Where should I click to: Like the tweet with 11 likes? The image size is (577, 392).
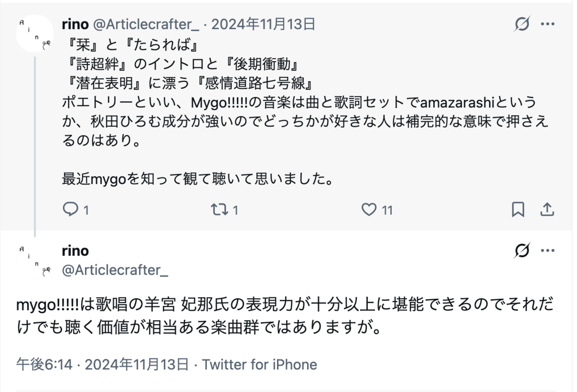click(x=369, y=209)
